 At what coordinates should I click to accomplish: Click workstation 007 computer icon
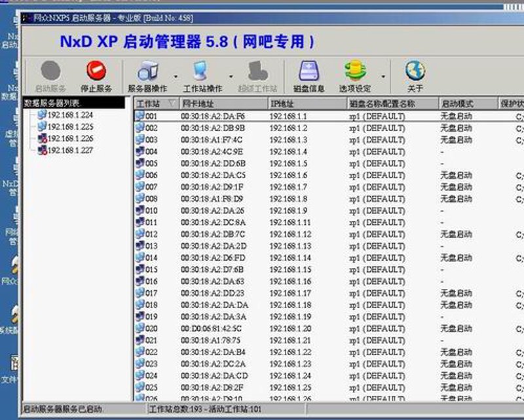(x=140, y=187)
